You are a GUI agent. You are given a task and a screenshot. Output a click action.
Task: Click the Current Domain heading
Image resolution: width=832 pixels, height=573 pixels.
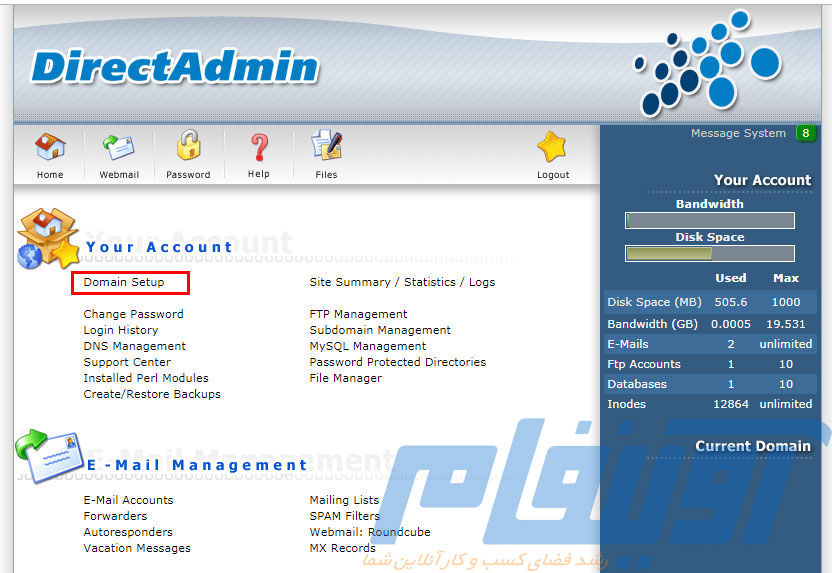(753, 446)
